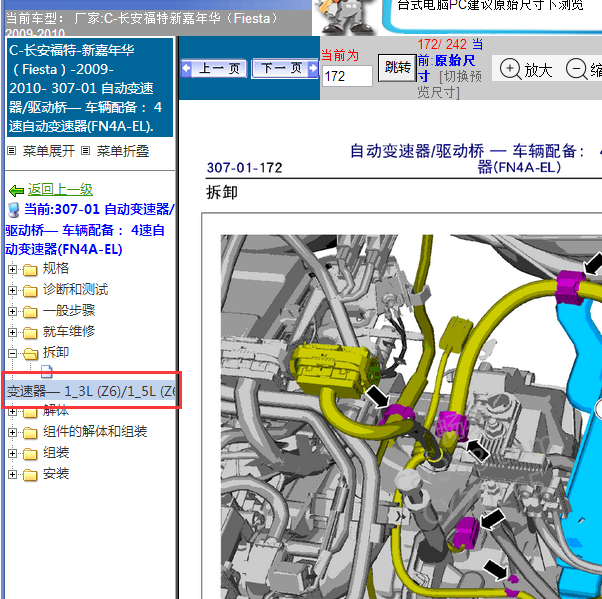Select the 就车维修 tree label
Screen dimensions: 602x599
coord(69,332)
